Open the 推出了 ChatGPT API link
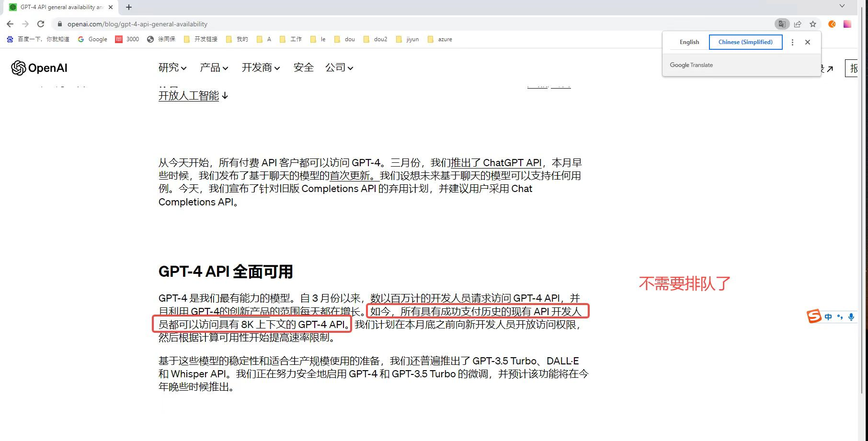This screenshot has width=868, height=441. [x=496, y=163]
